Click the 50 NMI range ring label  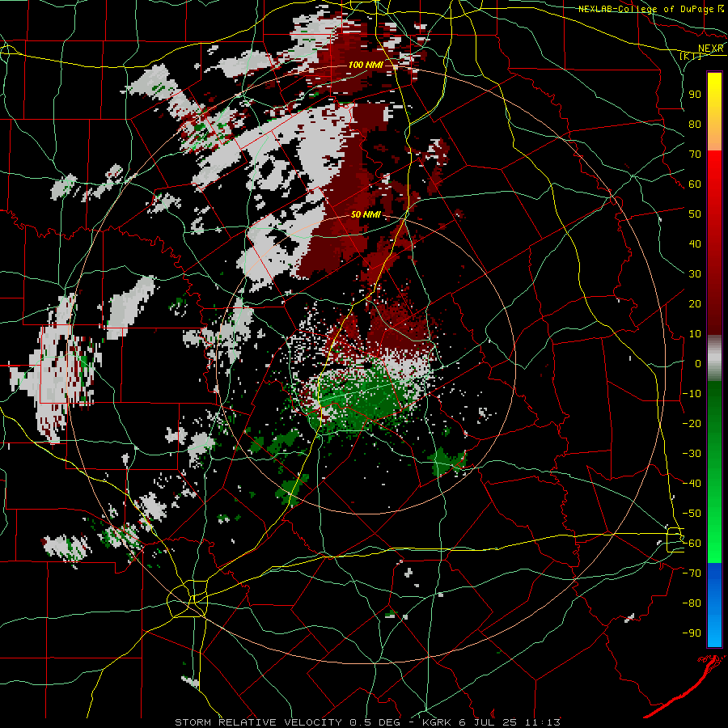click(366, 214)
